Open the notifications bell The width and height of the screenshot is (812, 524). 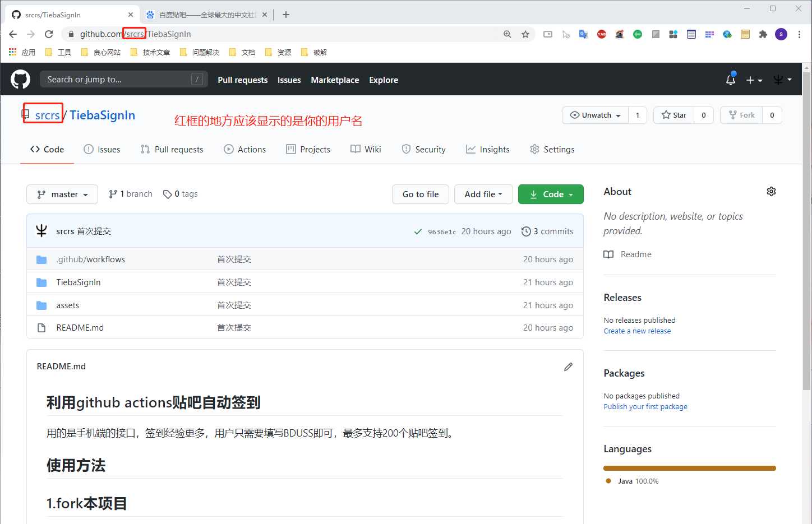click(730, 80)
